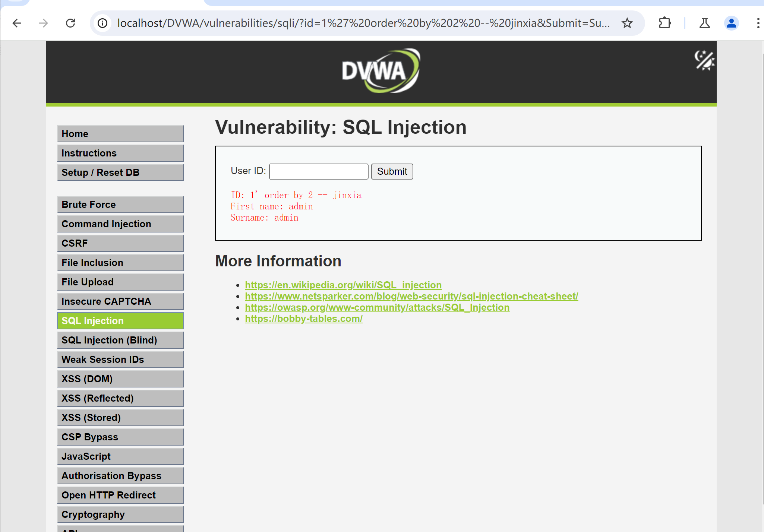Open the Wikipedia SQL injection link
764x532 pixels.
(x=343, y=285)
